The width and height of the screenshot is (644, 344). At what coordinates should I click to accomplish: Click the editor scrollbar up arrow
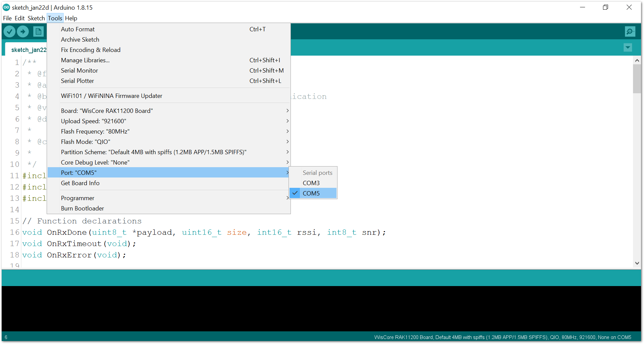(637, 61)
